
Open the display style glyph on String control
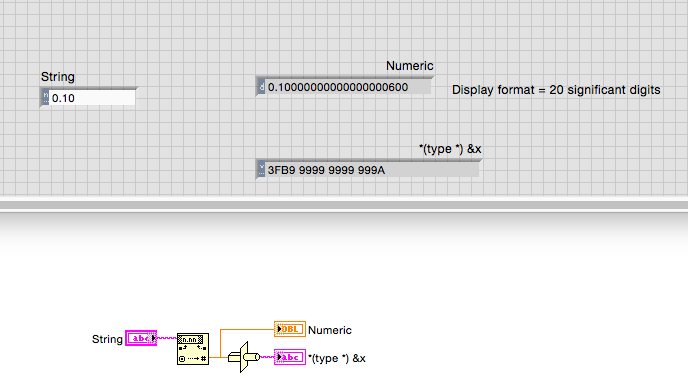(46, 97)
